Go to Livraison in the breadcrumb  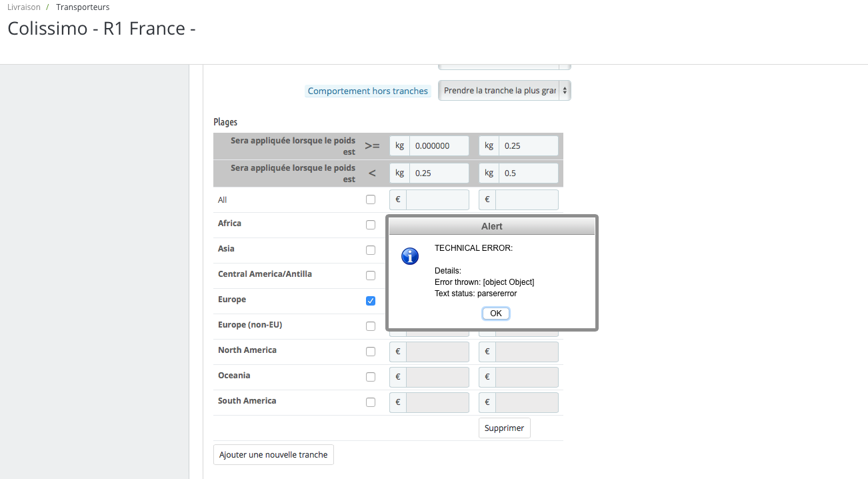(x=24, y=7)
